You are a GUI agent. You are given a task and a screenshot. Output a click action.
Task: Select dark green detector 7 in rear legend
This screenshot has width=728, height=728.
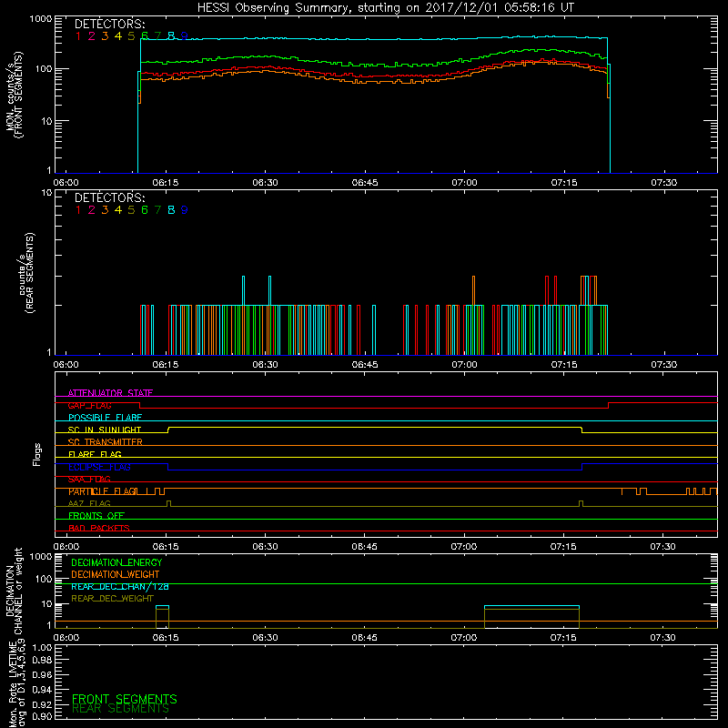tap(157, 210)
